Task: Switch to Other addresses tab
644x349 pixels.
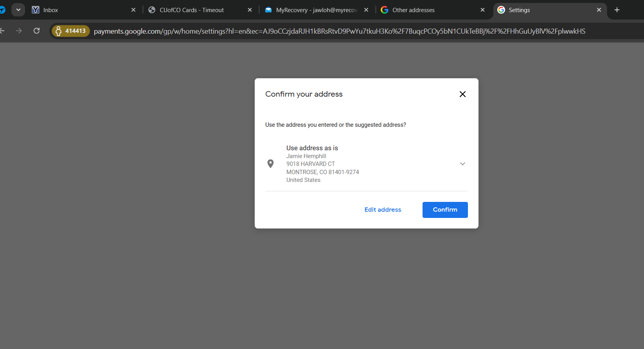Action: click(426, 10)
